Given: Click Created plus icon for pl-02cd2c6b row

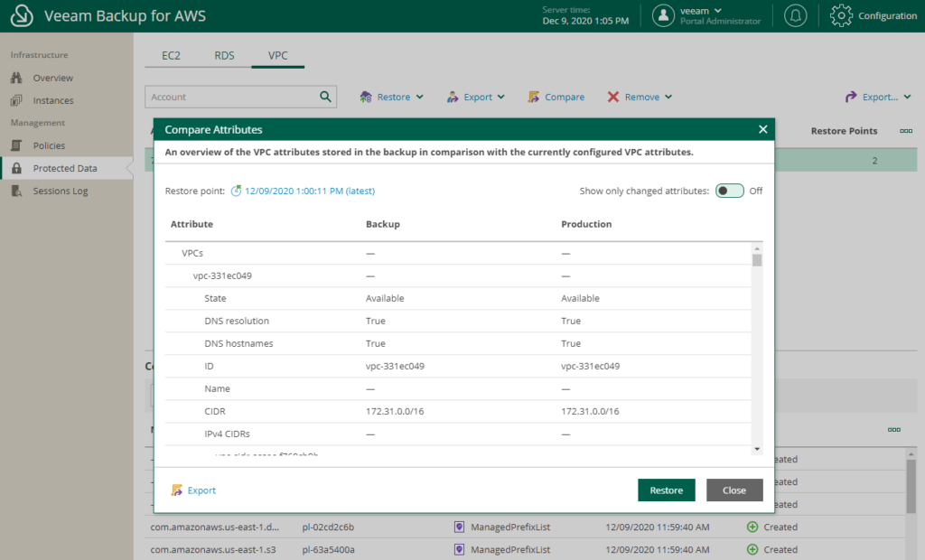Looking at the screenshot, I should click(x=752, y=527).
